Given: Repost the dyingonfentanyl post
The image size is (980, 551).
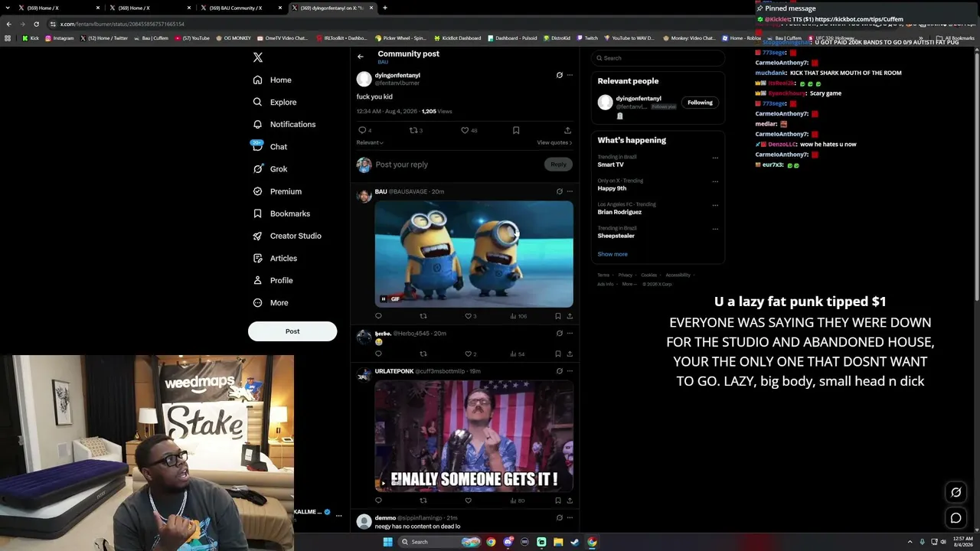Looking at the screenshot, I should [x=413, y=130].
